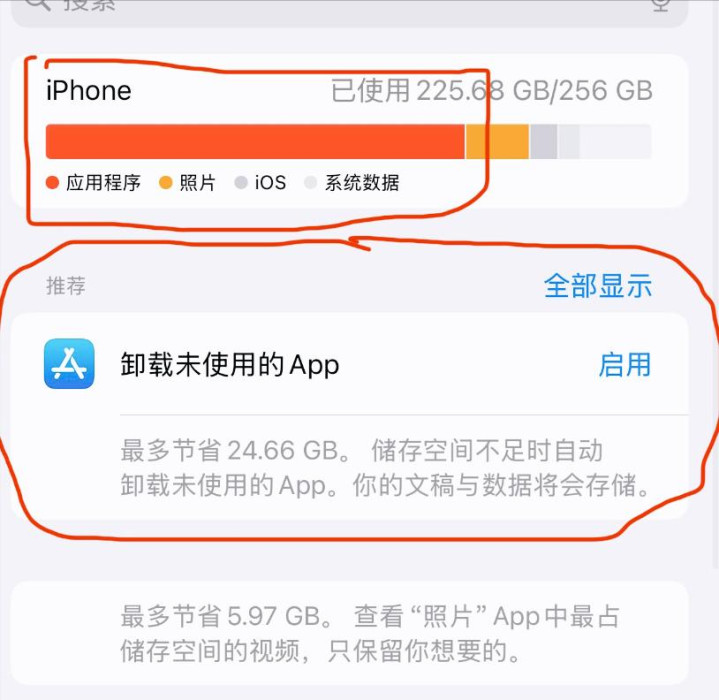Tap the iPhone storage heading

click(x=88, y=90)
